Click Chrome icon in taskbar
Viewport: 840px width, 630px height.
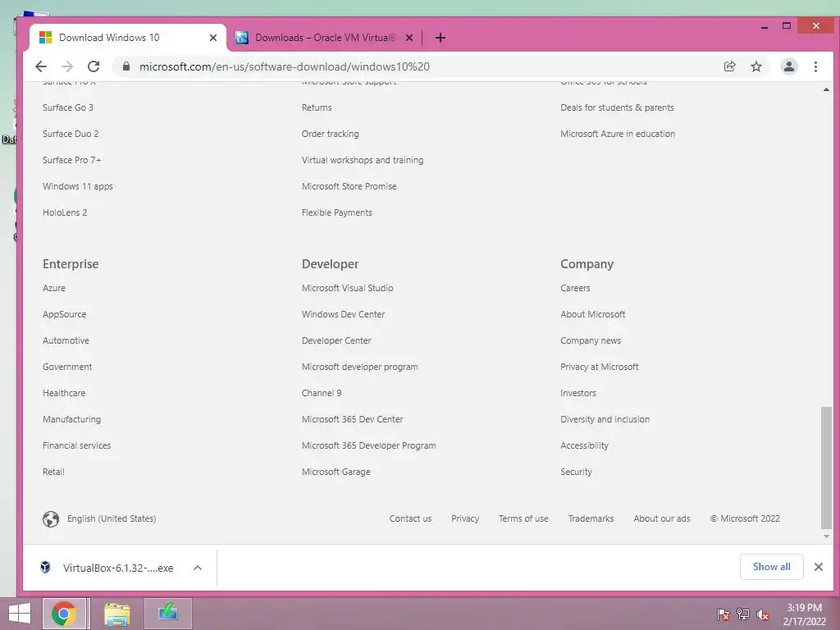click(x=64, y=614)
